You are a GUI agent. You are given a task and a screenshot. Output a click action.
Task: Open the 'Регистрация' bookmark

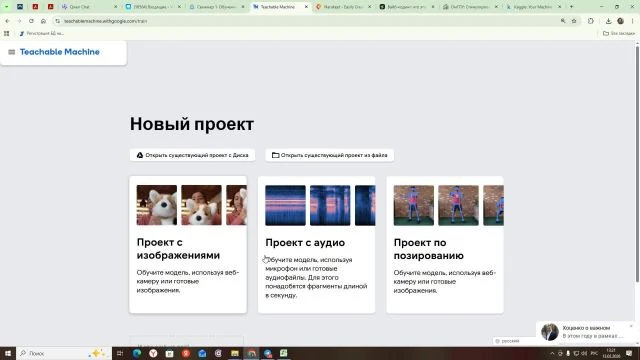tap(41, 33)
